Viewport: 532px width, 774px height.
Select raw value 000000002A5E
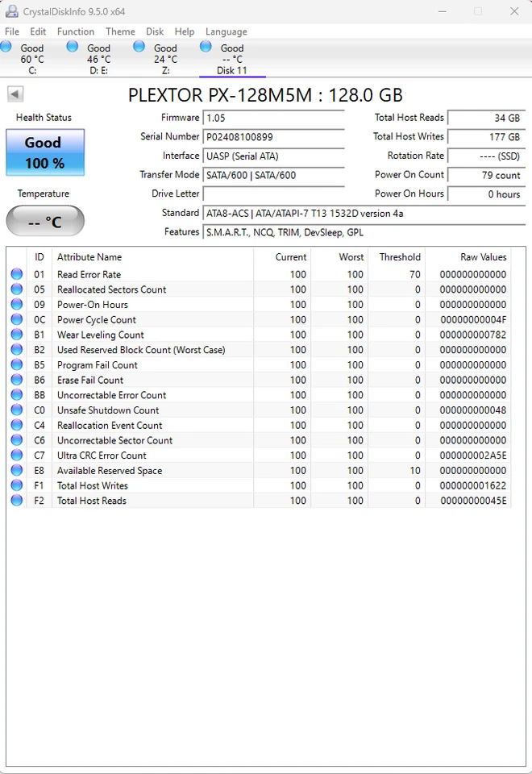tap(473, 456)
